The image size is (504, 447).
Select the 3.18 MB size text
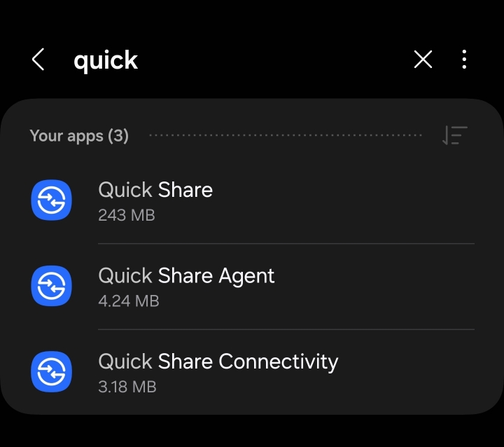[x=127, y=387]
